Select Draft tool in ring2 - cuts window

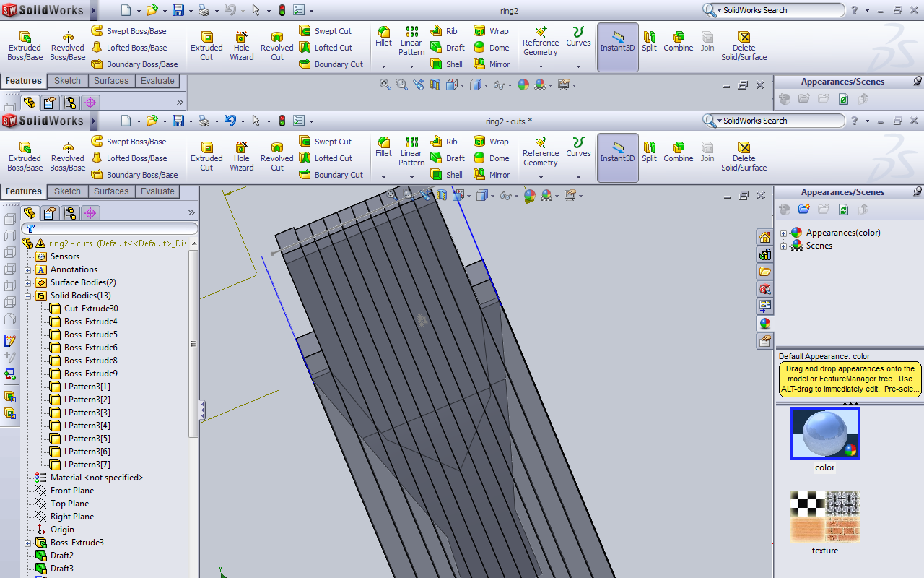coord(448,158)
